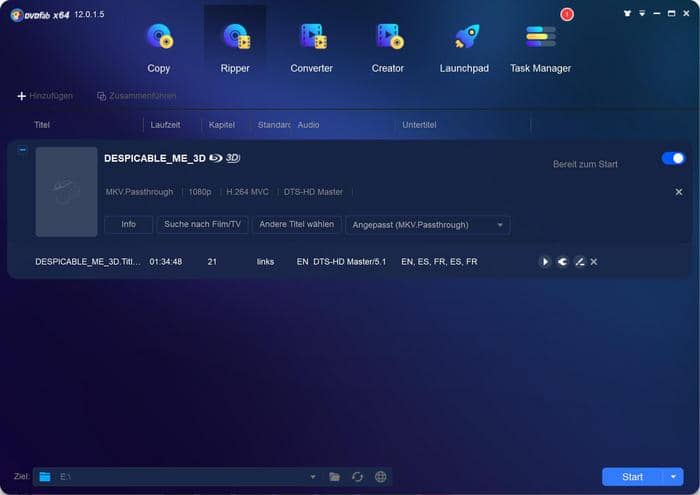Click the 1080p resolution label
Viewport: 700px width, 495px height.
tap(200, 192)
